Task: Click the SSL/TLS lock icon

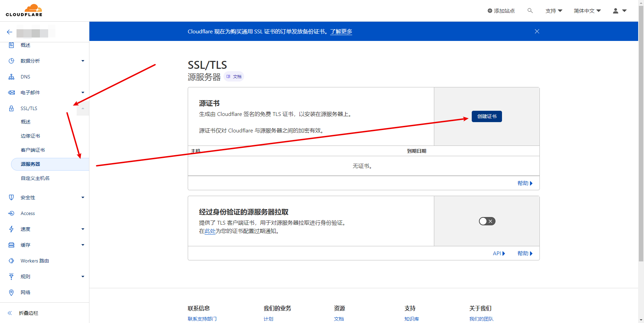Action: [11, 108]
